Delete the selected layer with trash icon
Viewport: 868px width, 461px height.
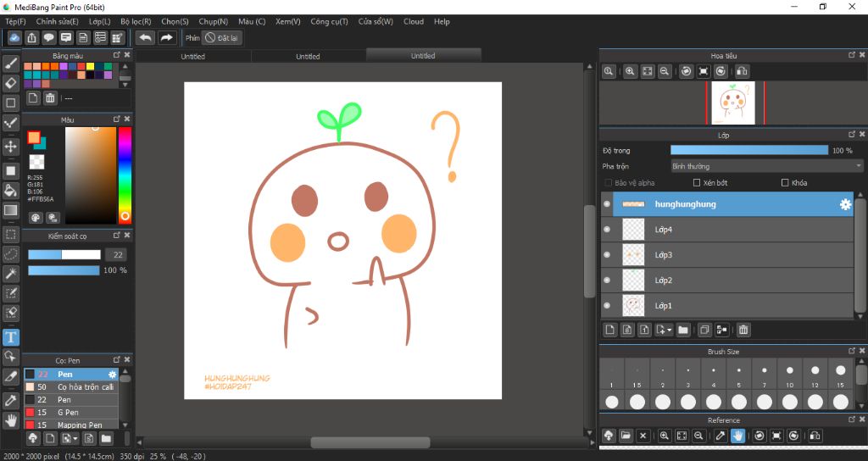(x=743, y=330)
